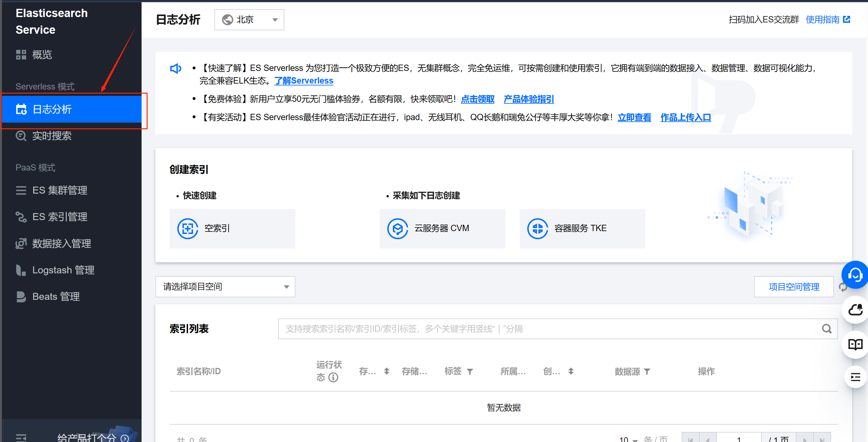This screenshot has height=442, width=868.
Task: Open the 北京 region dropdown
Action: 249,20
